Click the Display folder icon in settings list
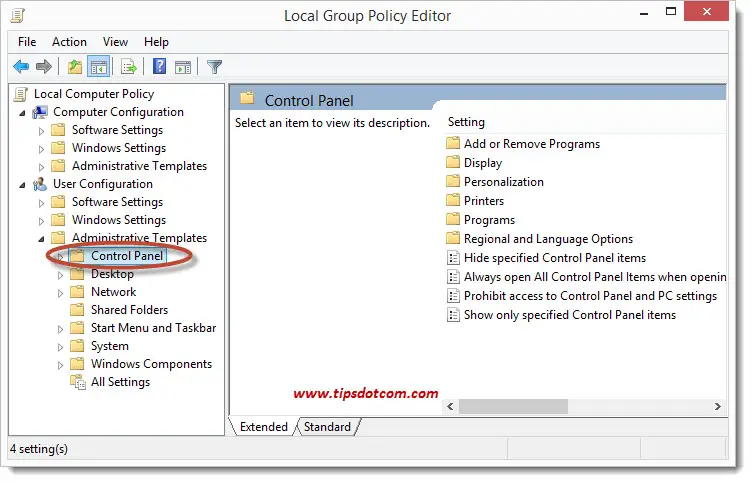Viewport: 751px width, 482px height. tap(453, 162)
